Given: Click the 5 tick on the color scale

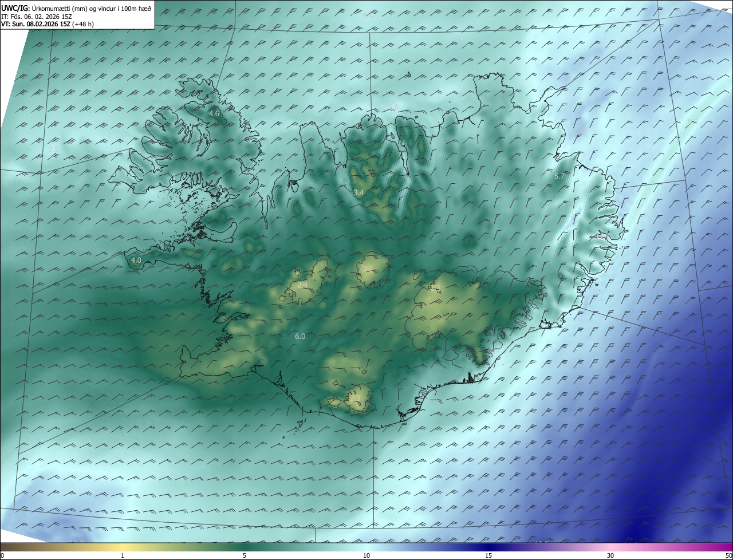Looking at the screenshot, I should point(245,555).
